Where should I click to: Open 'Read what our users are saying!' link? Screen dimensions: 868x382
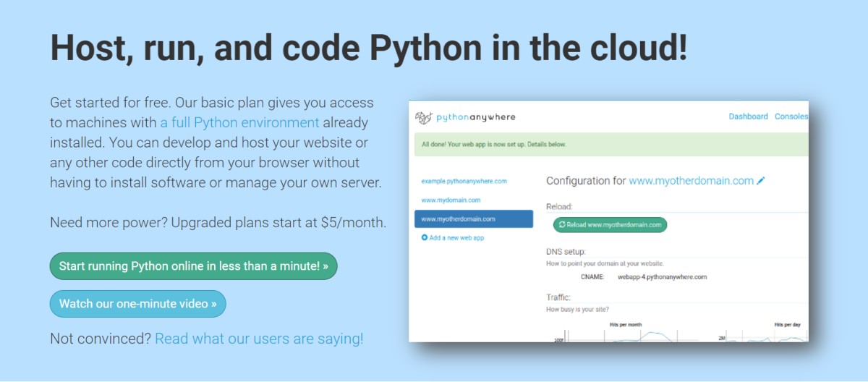(259, 339)
